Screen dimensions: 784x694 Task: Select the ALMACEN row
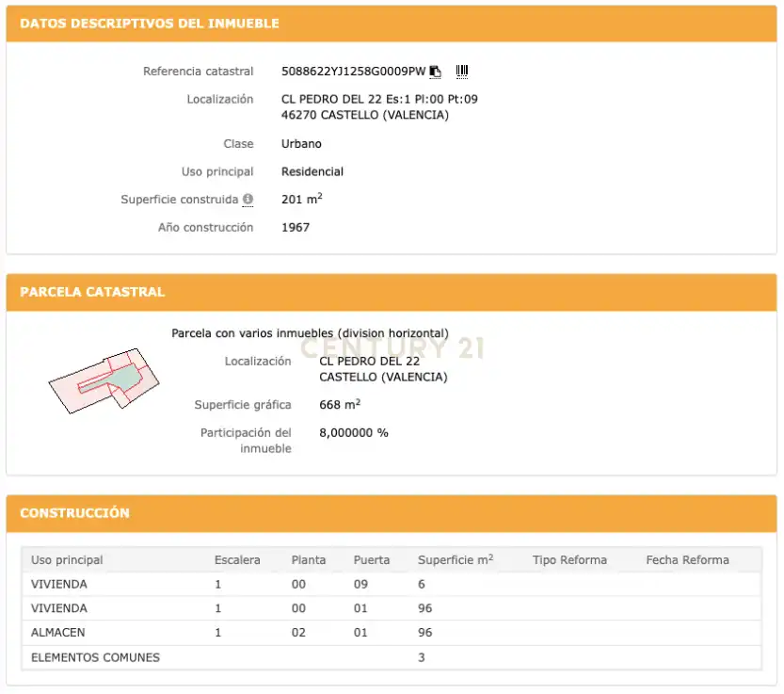pos(392,633)
